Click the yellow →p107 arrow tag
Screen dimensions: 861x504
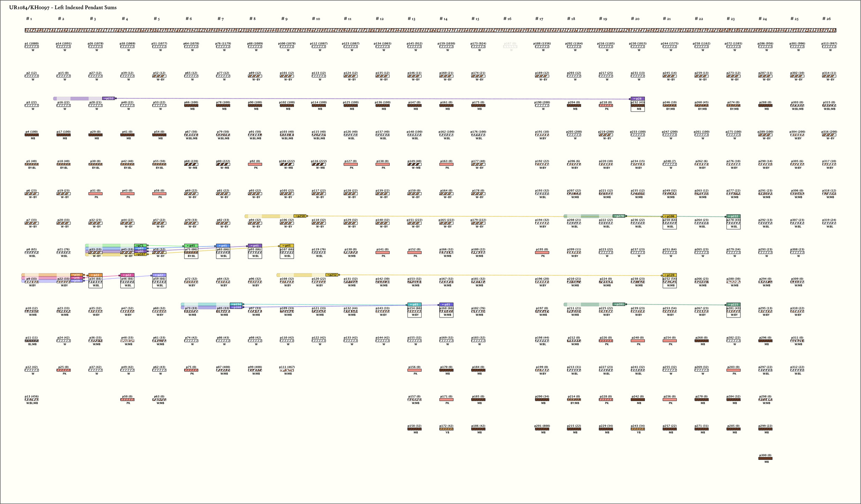coord(141,254)
